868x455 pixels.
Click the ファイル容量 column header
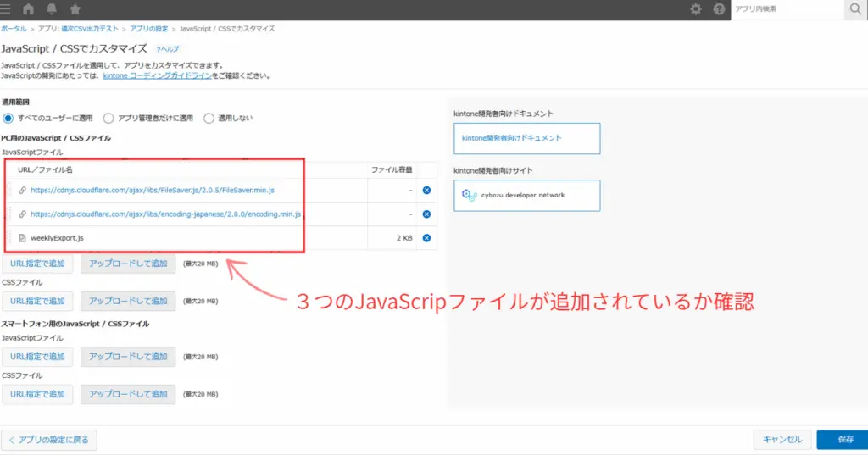pyautogui.click(x=392, y=170)
